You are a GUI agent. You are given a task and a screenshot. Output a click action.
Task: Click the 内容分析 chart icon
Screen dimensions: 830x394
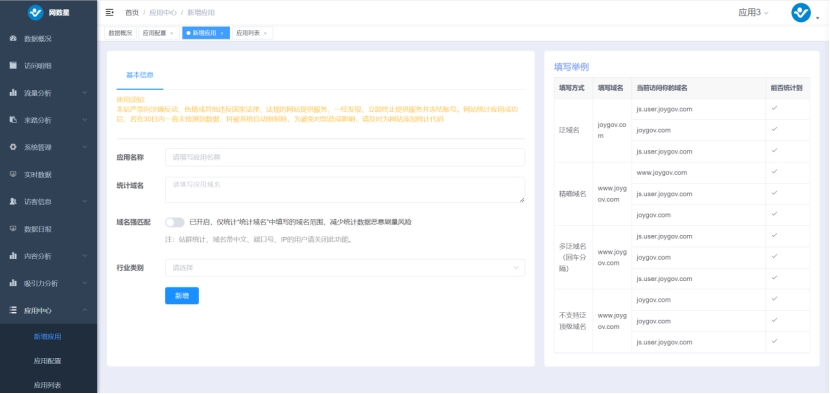click(13, 256)
